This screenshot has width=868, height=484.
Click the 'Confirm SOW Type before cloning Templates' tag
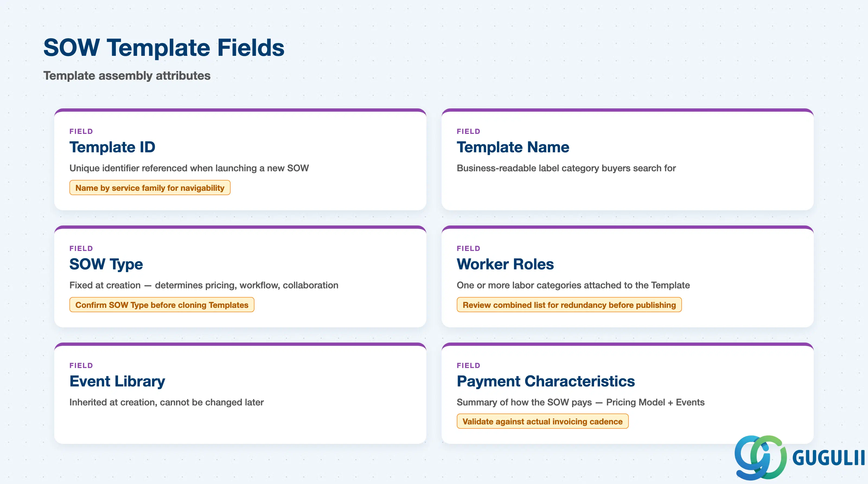tap(162, 305)
